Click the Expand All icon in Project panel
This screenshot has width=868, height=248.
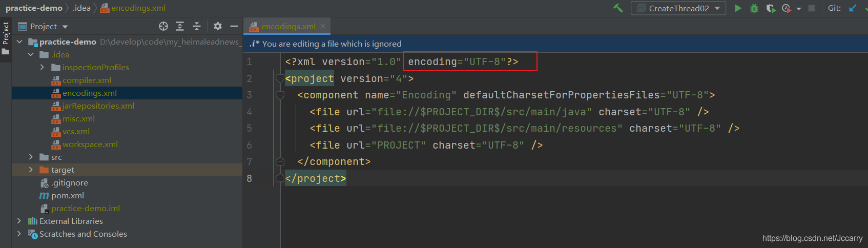click(x=180, y=26)
